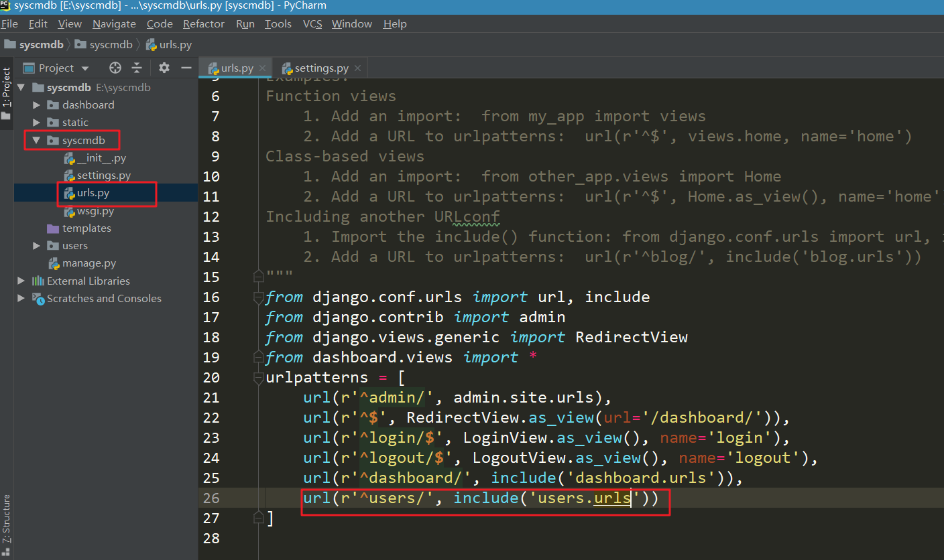Select the users folder name in tree
This screenshot has height=560, width=944.
(x=75, y=246)
